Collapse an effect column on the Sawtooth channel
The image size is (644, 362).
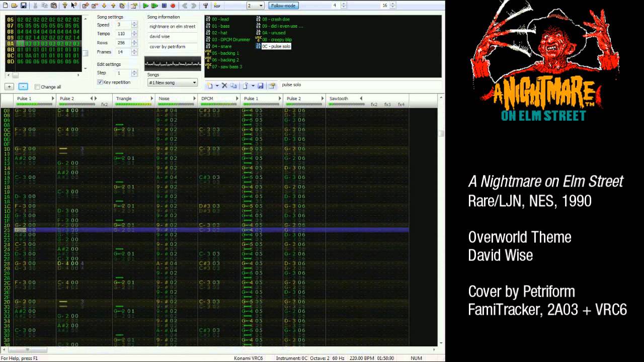click(x=361, y=99)
